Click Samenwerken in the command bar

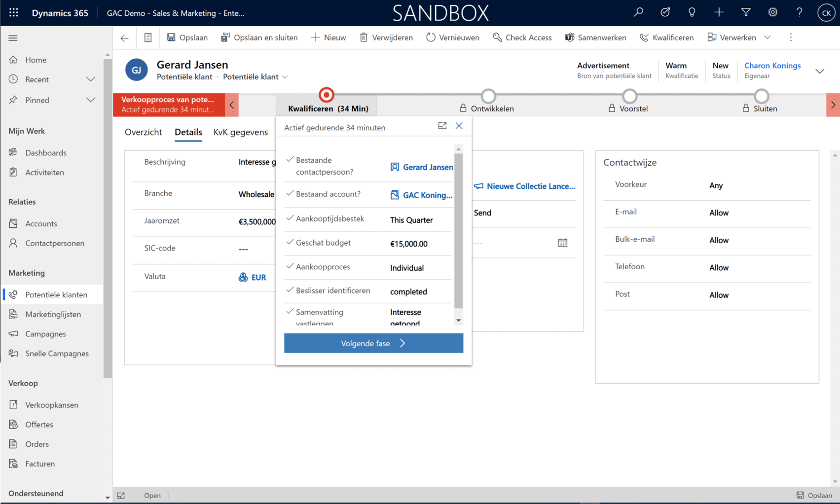(596, 37)
